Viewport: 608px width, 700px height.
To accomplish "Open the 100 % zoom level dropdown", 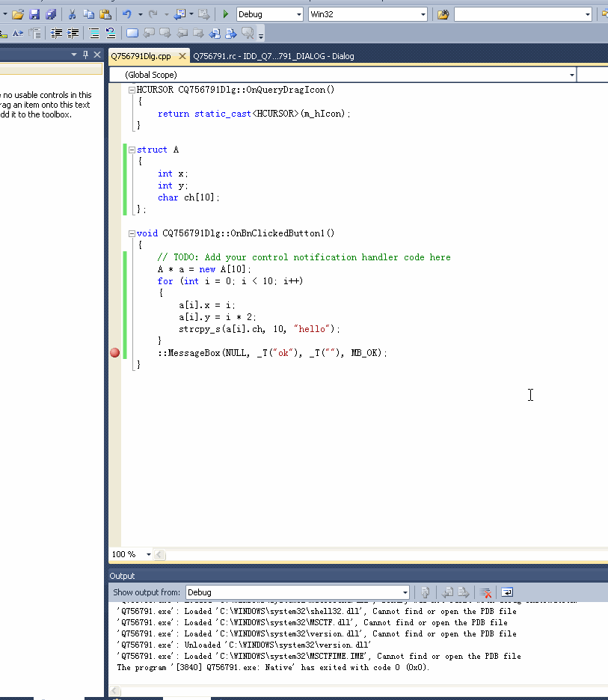I will pos(149,554).
